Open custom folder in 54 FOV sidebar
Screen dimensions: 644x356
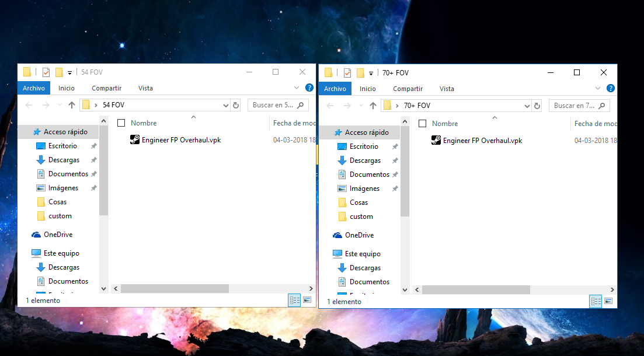click(x=60, y=215)
